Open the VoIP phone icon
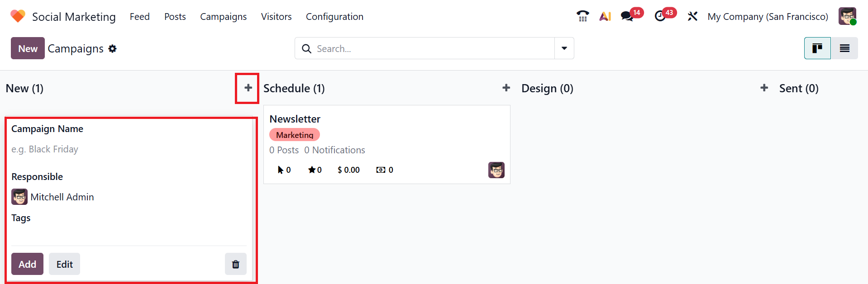 point(582,16)
